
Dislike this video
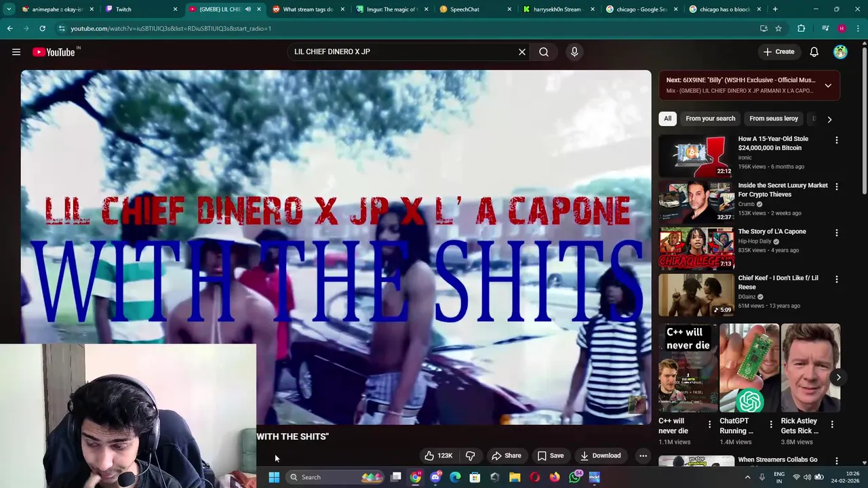pyautogui.click(x=470, y=455)
